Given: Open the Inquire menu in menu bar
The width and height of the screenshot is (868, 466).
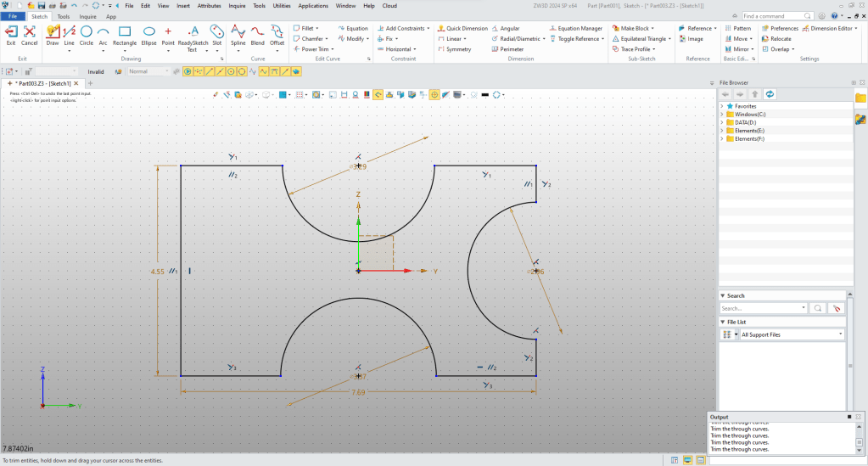Looking at the screenshot, I should click(x=237, y=5).
